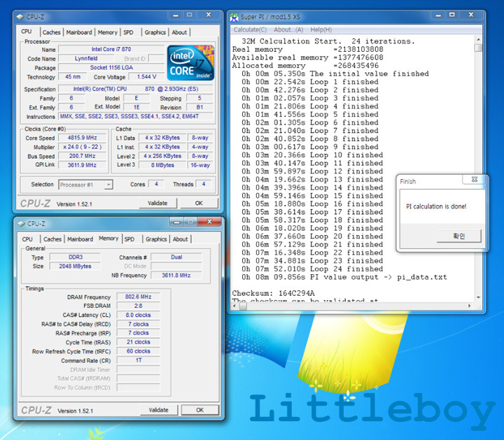This screenshot has height=440, width=504.
Task: Click Validate in the Memory CPU-Z window
Action: [x=159, y=410]
